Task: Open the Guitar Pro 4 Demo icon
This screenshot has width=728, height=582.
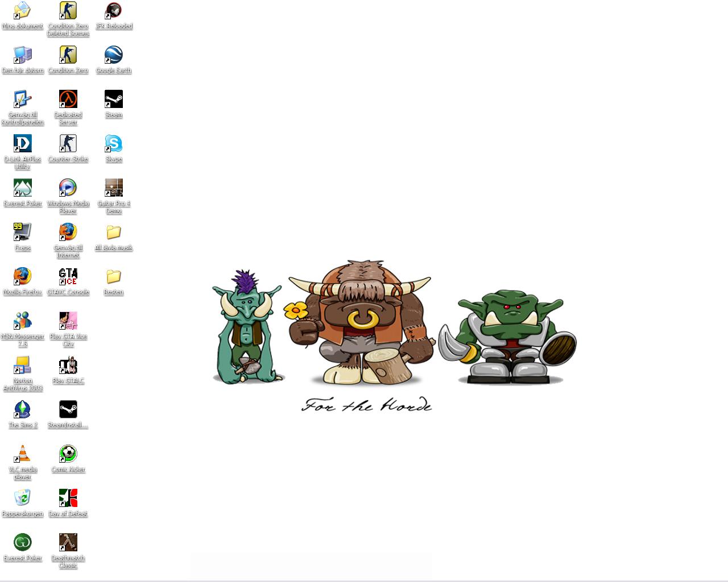Action: pyautogui.click(x=114, y=188)
